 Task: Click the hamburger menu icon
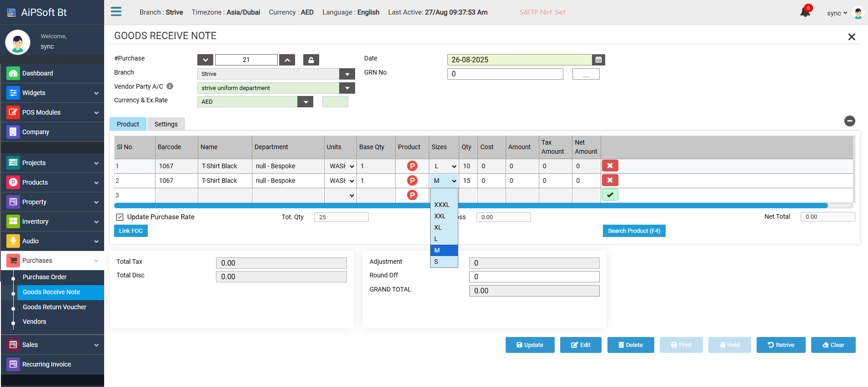click(116, 12)
